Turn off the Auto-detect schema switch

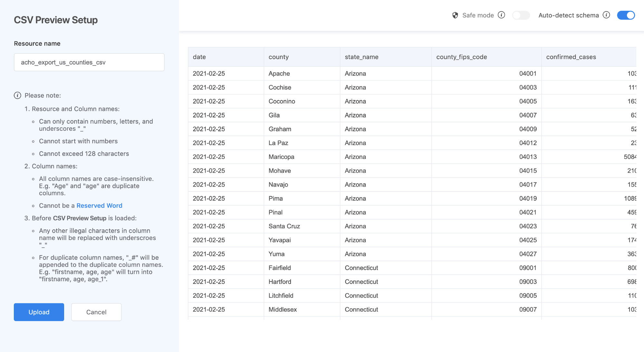pyautogui.click(x=626, y=15)
